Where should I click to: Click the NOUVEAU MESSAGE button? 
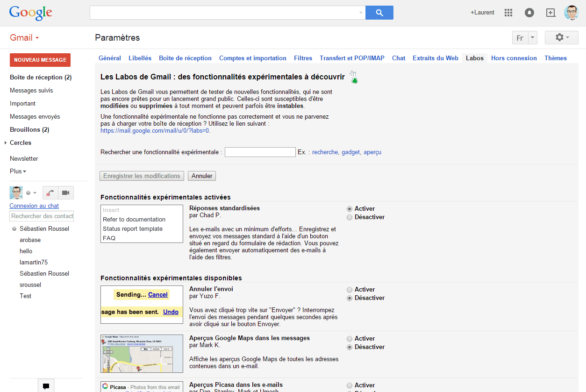(x=40, y=60)
